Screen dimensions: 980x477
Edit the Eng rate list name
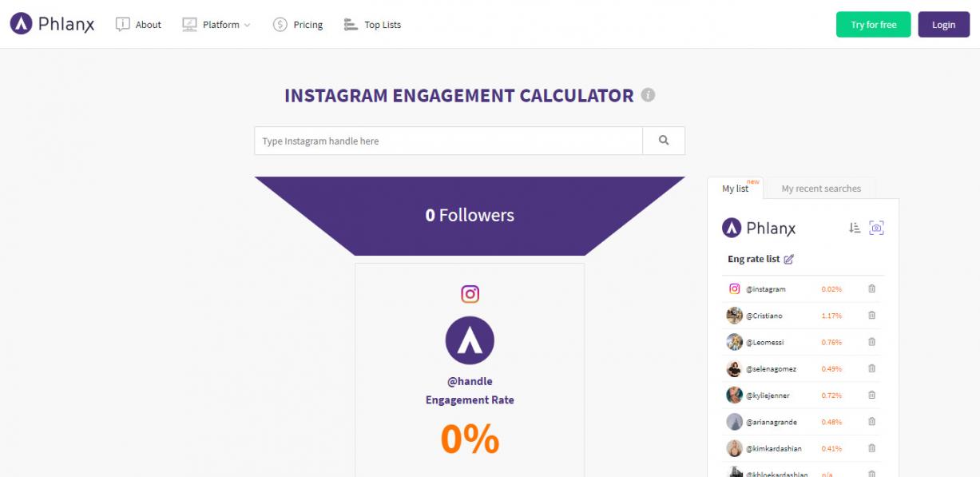click(x=789, y=259)
